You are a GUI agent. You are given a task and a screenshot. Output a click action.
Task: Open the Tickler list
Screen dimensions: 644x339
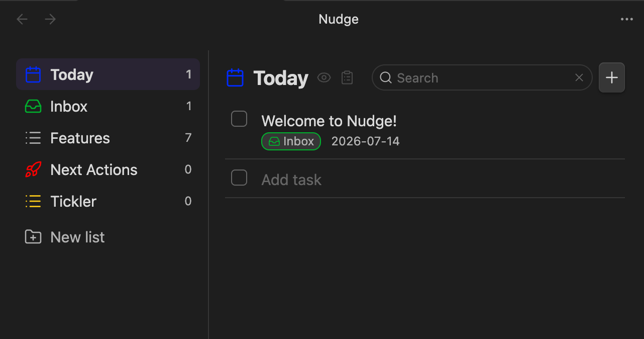pyautogui.click(x=108, y=201)
